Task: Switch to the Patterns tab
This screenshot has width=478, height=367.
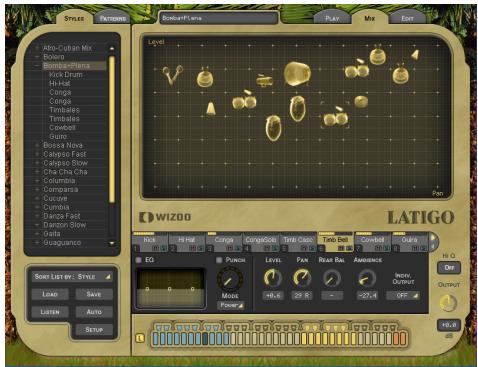Action: click(x=113, y=19)
